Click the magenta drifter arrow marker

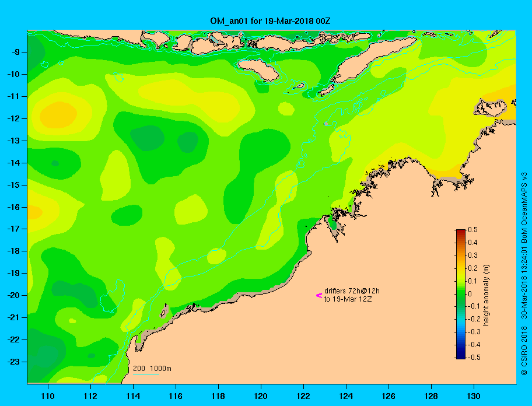(x=319, y=295)
